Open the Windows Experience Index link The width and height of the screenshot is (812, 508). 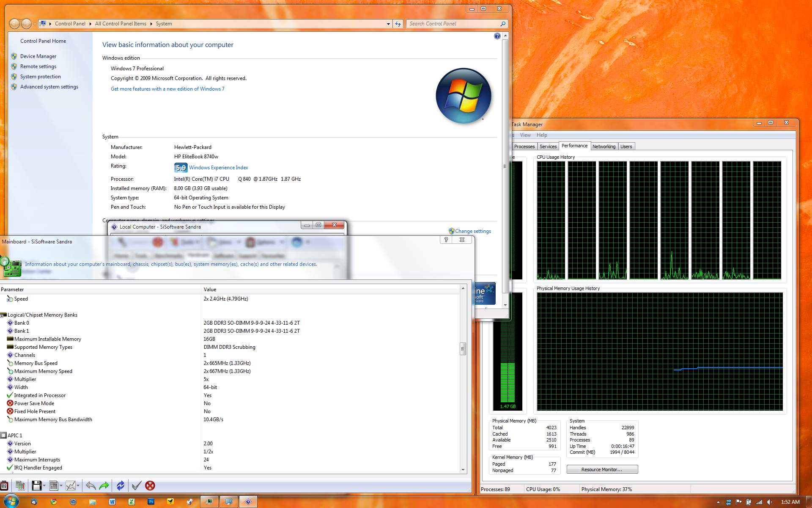point(218,168)
